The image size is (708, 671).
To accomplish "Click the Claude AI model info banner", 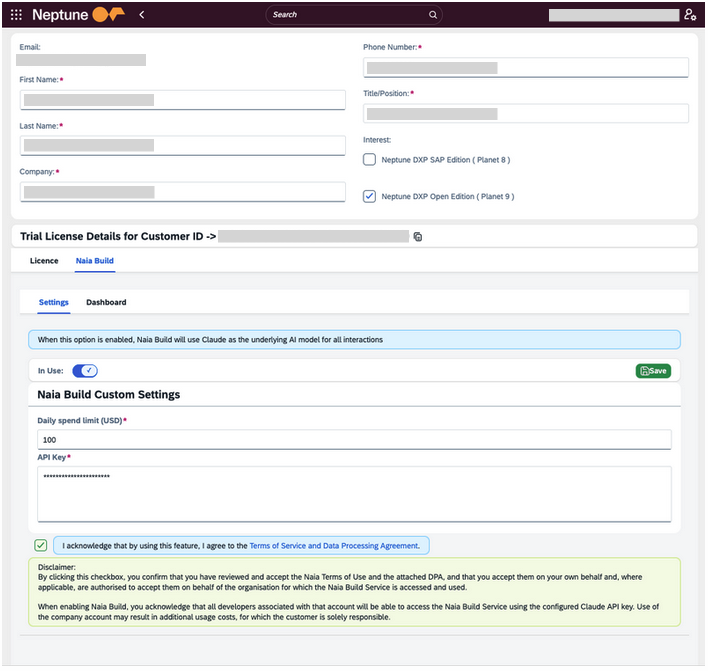I will (x=354, y=340).
